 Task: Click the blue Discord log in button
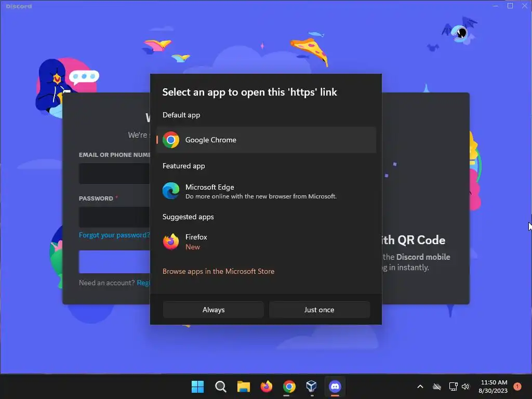[114, 262]
